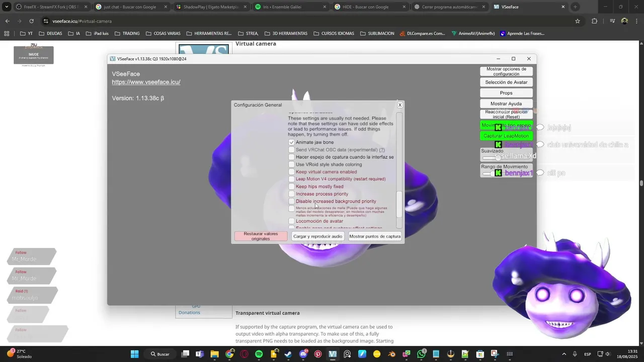Screen dimensions: 644x362
Task: Click the microphone tray icon
Action: point(575,354)
